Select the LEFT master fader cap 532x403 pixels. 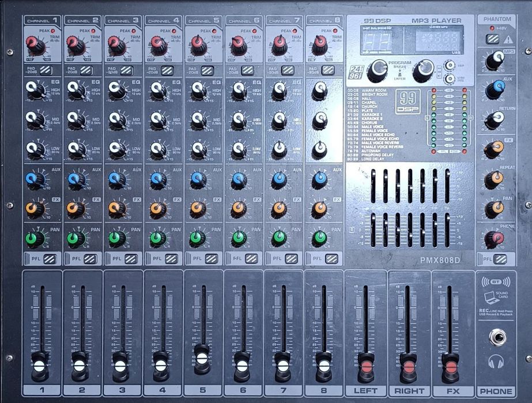pyautogui.click(x=367, y=368)
